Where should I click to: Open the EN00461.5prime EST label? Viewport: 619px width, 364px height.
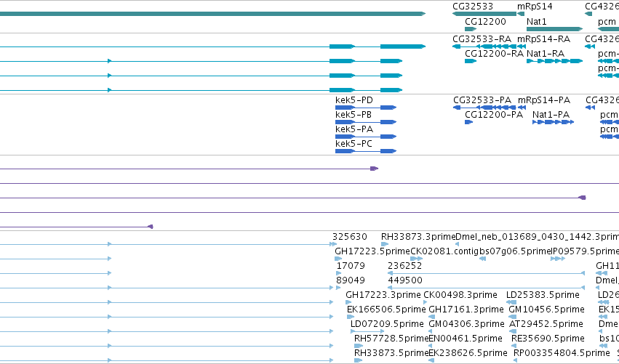466,339
